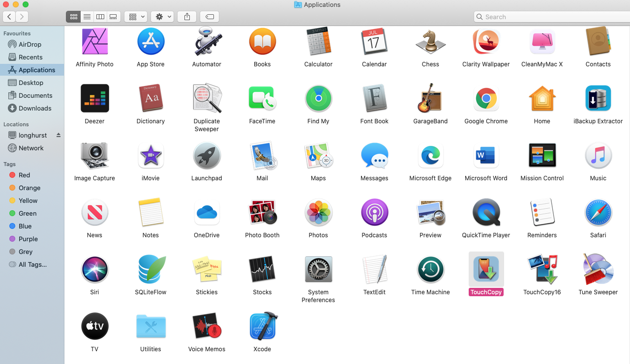Select the Red tag
The height and width of the screenshot is (364, 630).
(32, 175)
